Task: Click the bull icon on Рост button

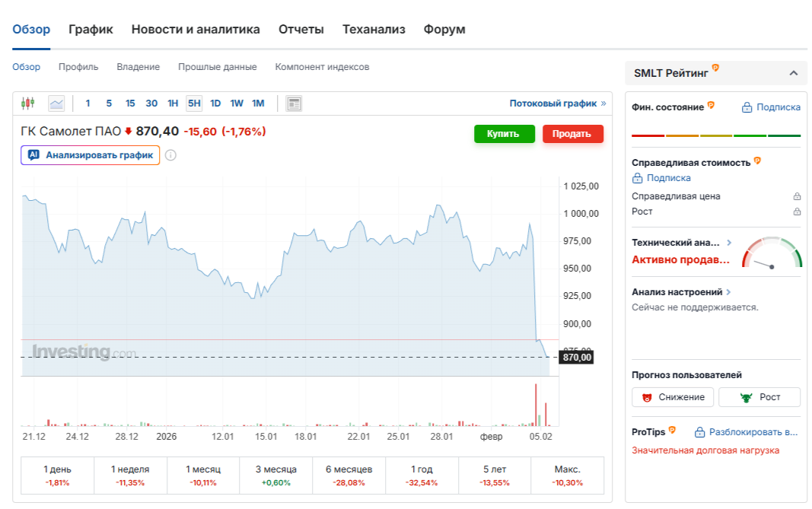Action: (747, 397)
